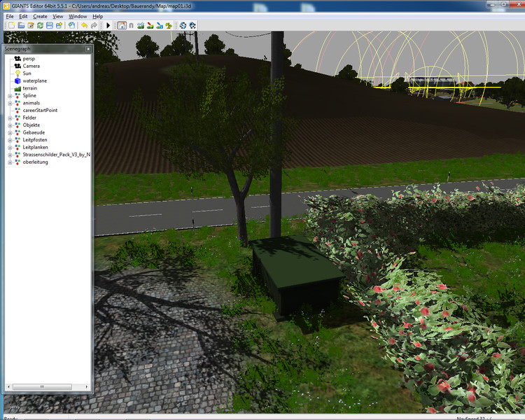Screen dimensions: 525x420
Task: Expand the Spline tree node
Action: (x=10, y=96)
